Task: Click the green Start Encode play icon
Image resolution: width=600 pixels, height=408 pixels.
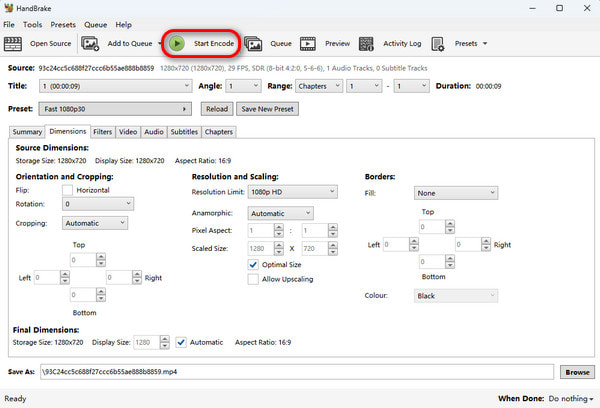Action: [177, 44]
